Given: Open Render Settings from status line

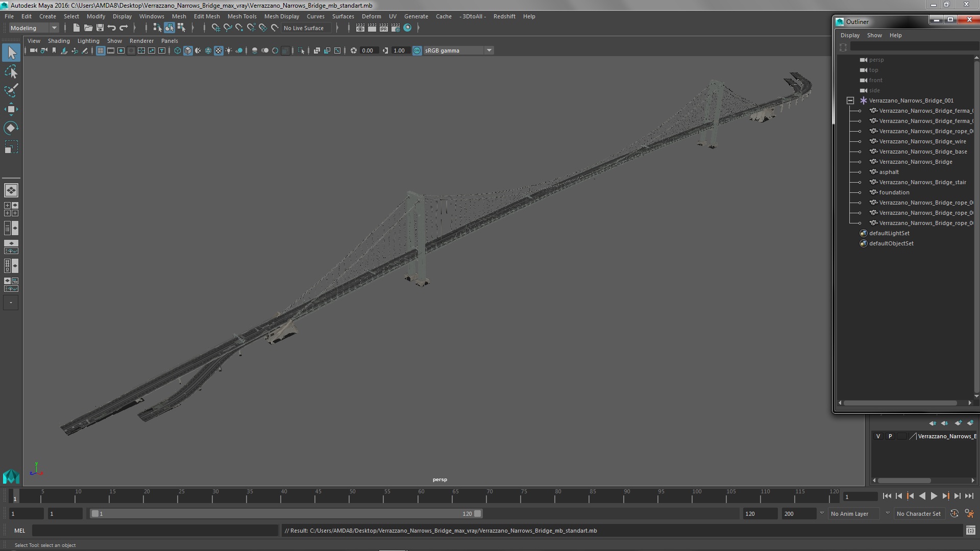Looking at the screenshot, I should point(395,28).
